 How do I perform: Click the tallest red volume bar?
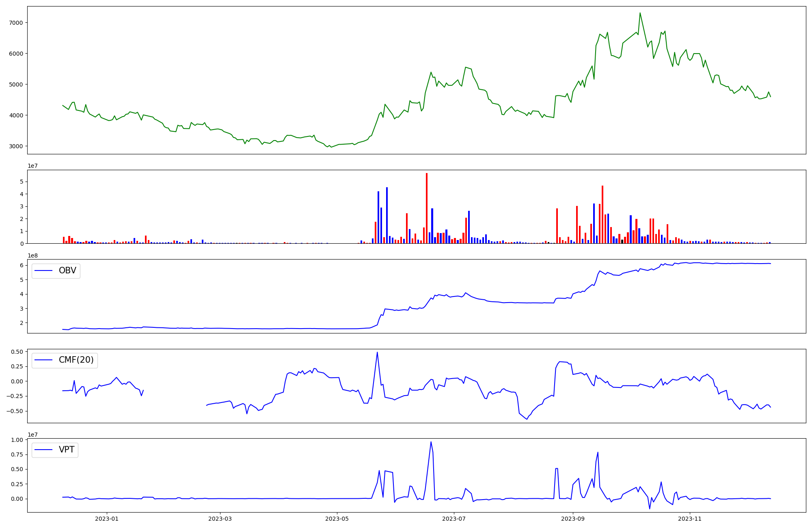tap(427, 208)
